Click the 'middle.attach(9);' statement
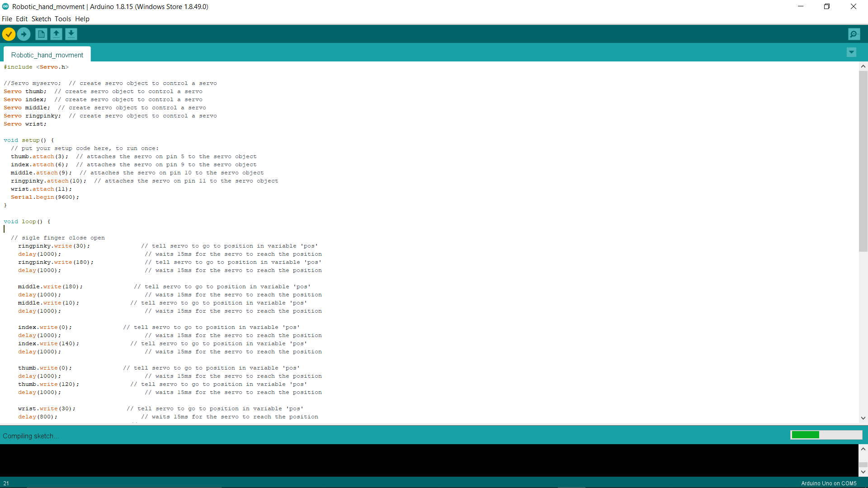Image resolution: width=868 pixels, height=488 pixels. click(41, 173)
